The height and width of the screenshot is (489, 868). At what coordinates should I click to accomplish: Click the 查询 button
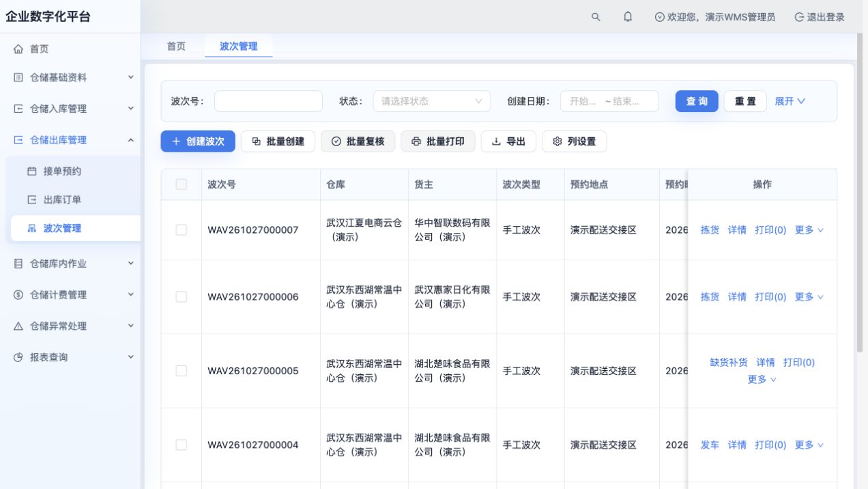coord(697,101)
